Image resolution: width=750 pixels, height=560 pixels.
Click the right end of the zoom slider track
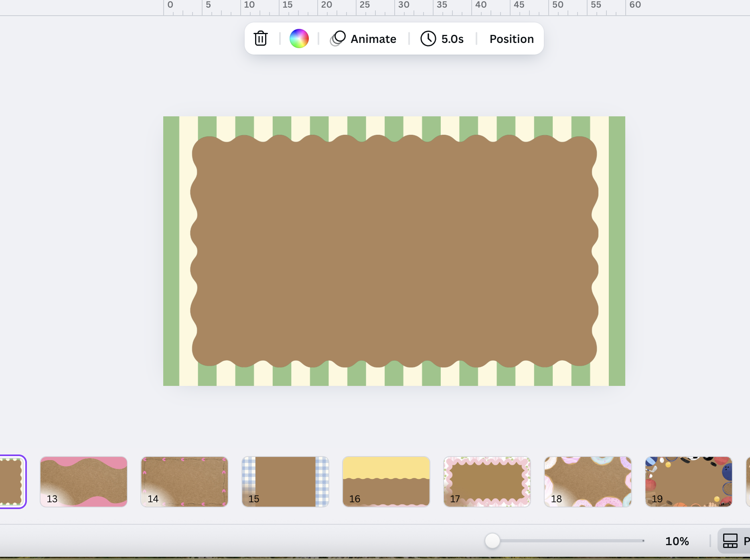pyautogui.click(x=643, y=541)
